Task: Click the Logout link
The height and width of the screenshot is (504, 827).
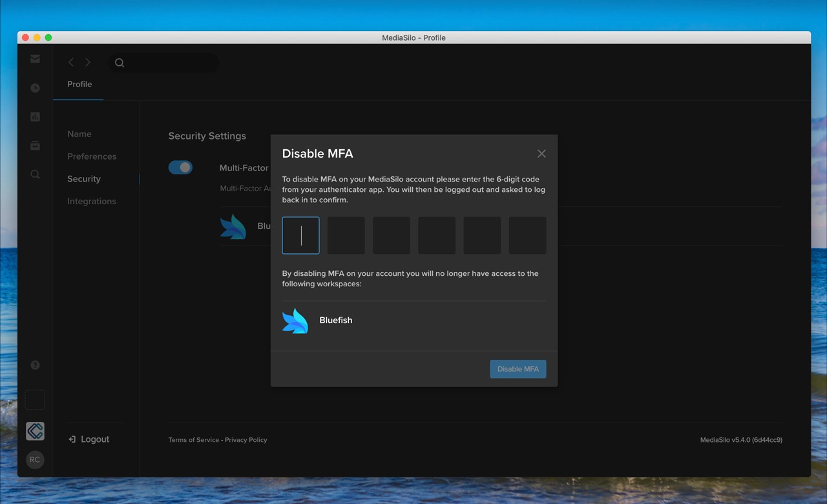Action: click(x=89, y=439)
